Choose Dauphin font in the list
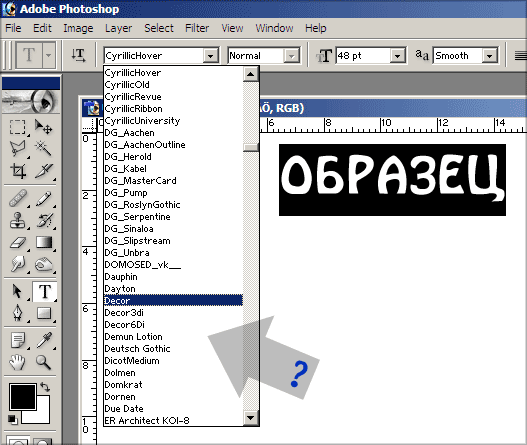The width and height of the screenshot is (527, 445). (x=173, y=277)
